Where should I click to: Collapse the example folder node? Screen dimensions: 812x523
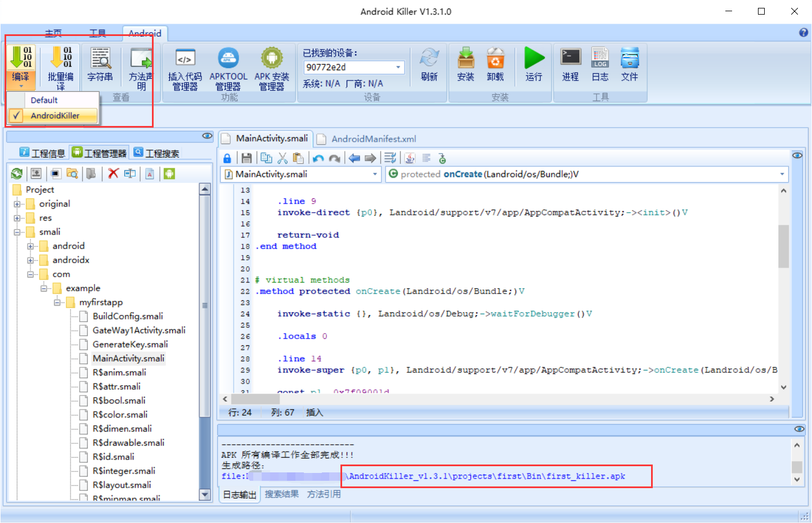pyautogui.click(x=44, y=288)
